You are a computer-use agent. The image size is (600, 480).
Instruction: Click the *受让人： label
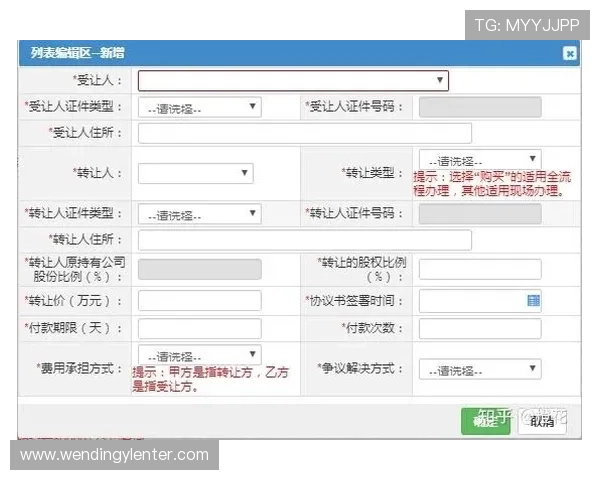(97, 80)
